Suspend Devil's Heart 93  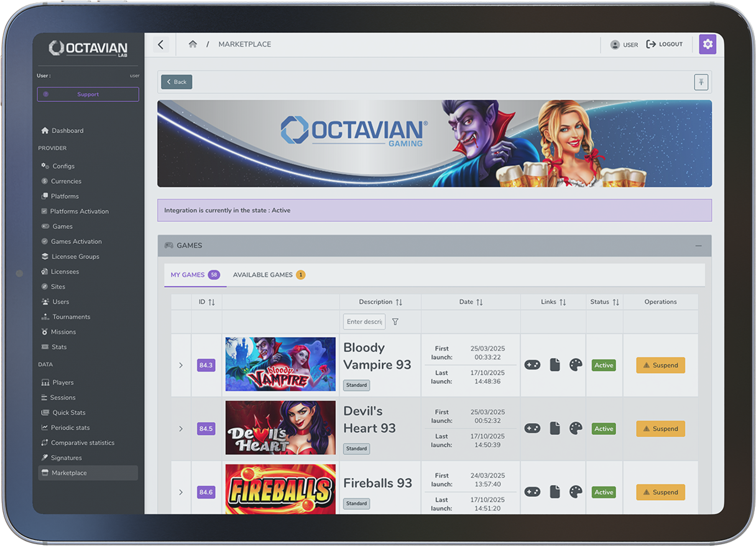coord(661,429)
